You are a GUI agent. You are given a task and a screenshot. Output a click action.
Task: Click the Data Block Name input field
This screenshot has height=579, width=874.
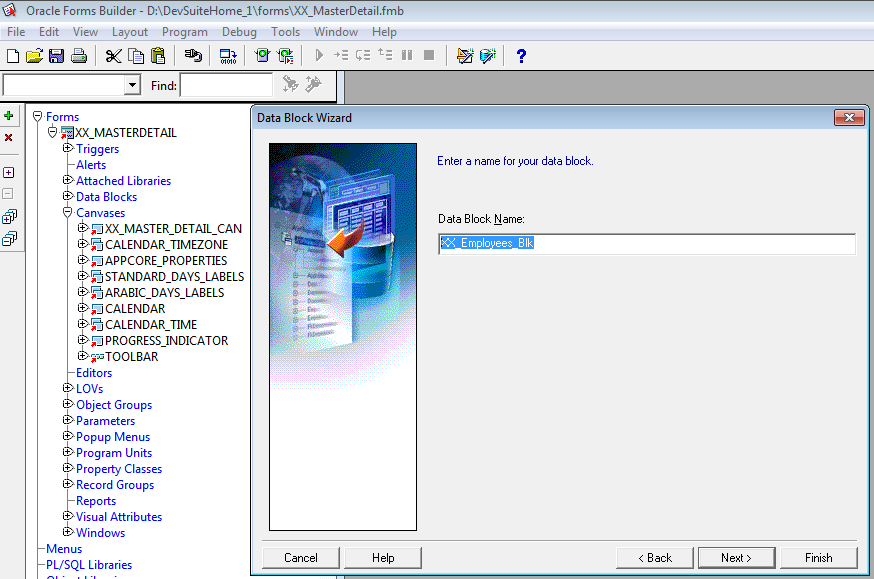pyautogui.click(x=647, y=244)
